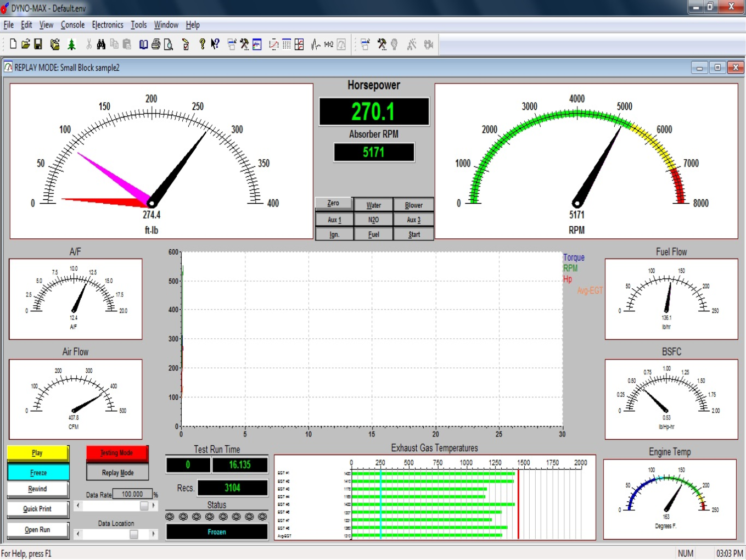Click the Data Rate slider thumb
The height and width of the screenshot is (560, 746).
pos(144,506)
